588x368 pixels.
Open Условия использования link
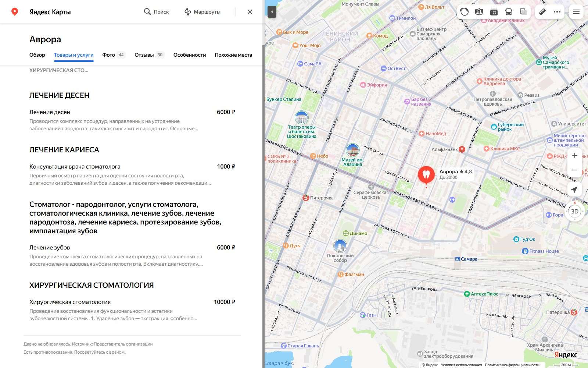461,365
